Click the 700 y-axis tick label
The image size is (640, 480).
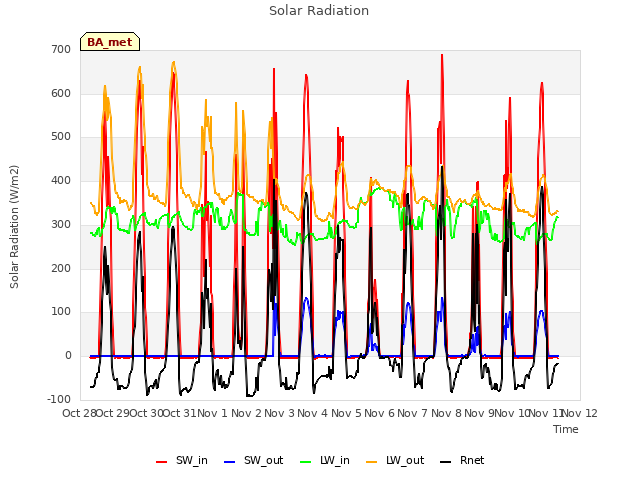tap(61, 49)
